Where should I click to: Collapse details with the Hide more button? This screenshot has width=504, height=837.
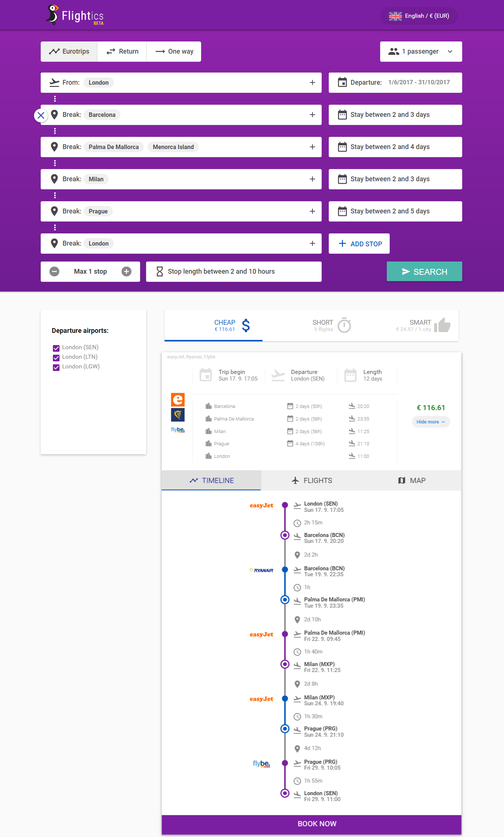pos(431,422)
